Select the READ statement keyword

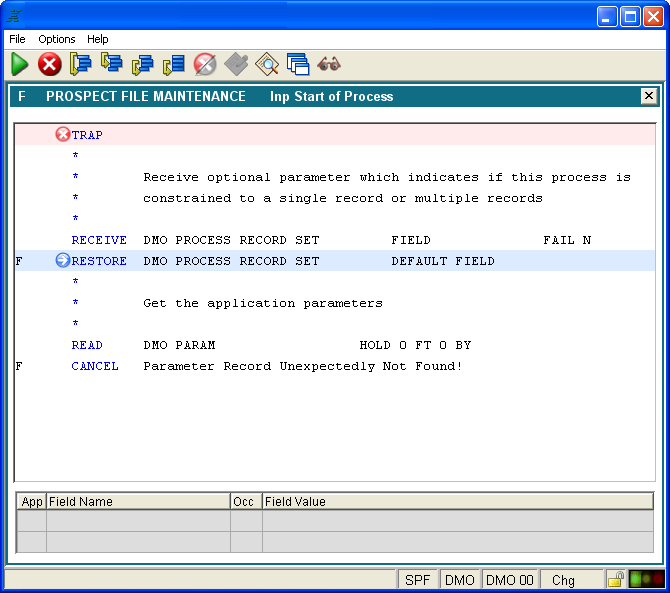tap(87, 345)
